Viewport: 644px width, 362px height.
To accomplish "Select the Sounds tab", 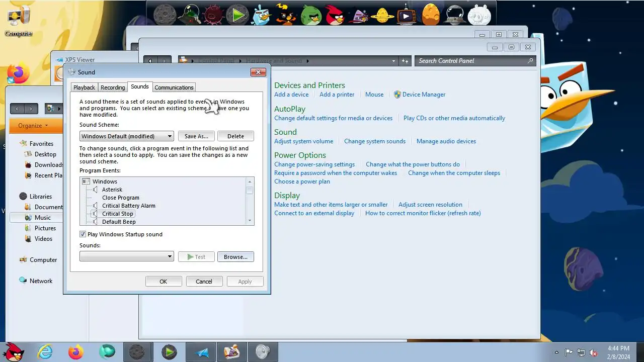I will [x=140, y=86].
